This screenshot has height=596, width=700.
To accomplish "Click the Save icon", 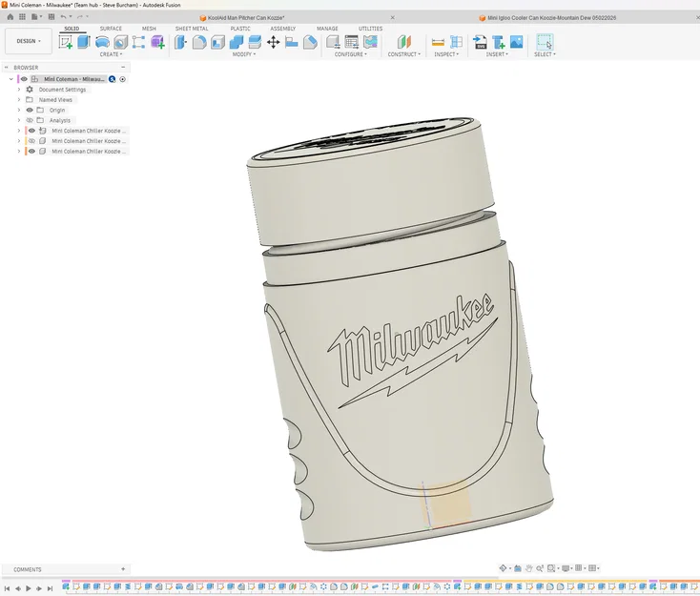I will pos(51,17).
